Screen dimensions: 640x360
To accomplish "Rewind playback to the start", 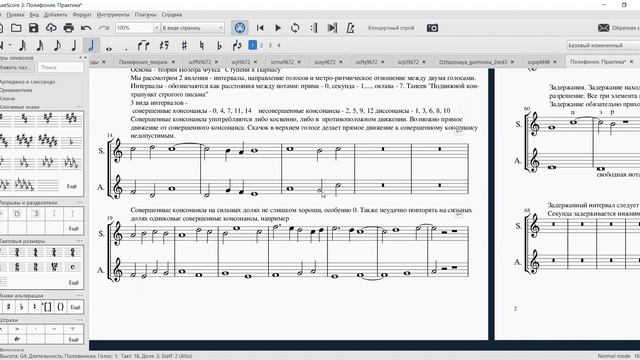I will click(260, 28).
